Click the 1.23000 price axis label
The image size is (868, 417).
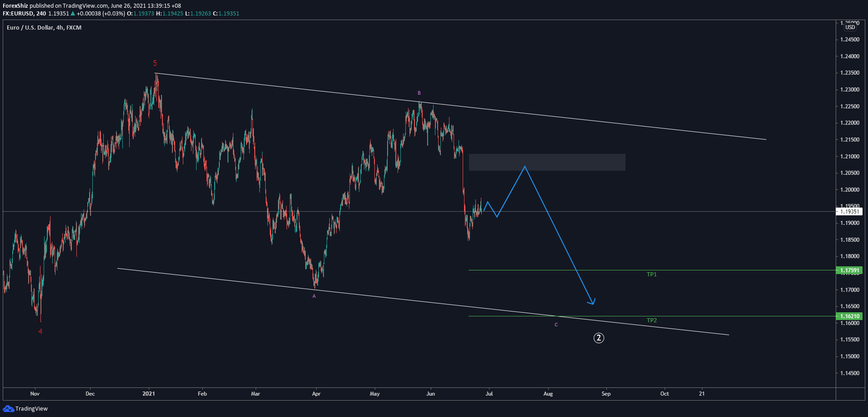pyautogui.click(x=850, y=90)
